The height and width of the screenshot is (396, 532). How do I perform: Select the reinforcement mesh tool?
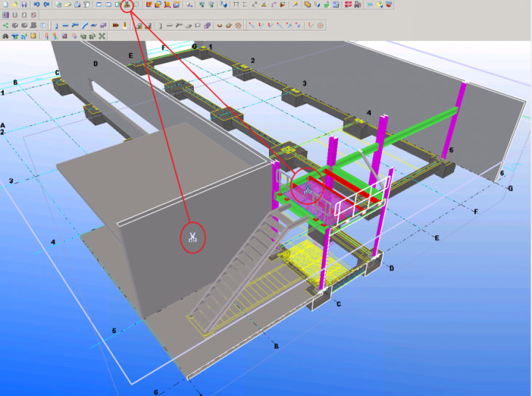click(x=238, y=26)
